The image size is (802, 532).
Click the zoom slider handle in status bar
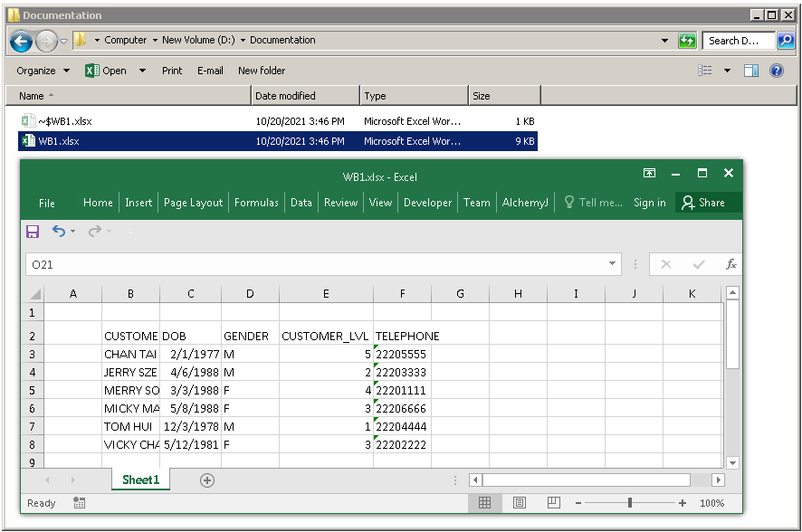(x=630, y=503)
